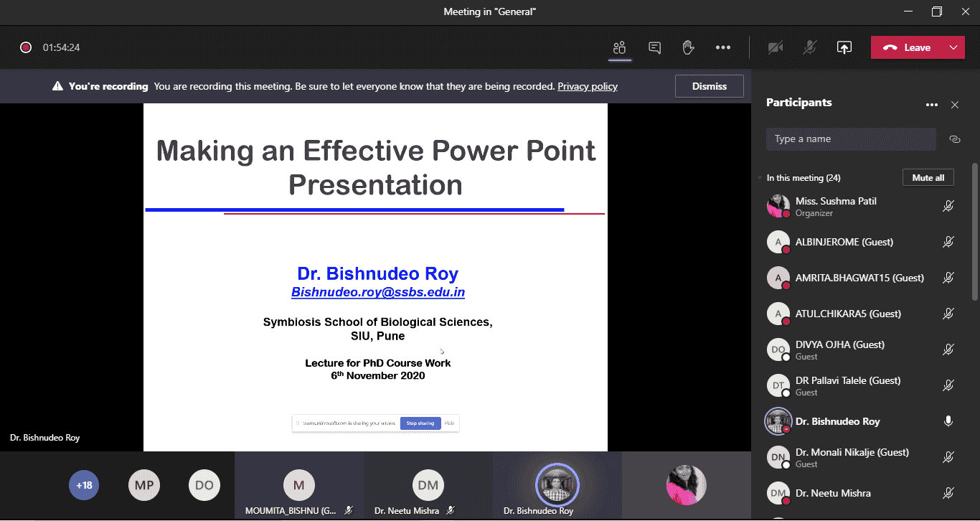This screenshot has height=521, width=980.
Task: Click the slide title Making an Effective Power Point
Action: 376,168
